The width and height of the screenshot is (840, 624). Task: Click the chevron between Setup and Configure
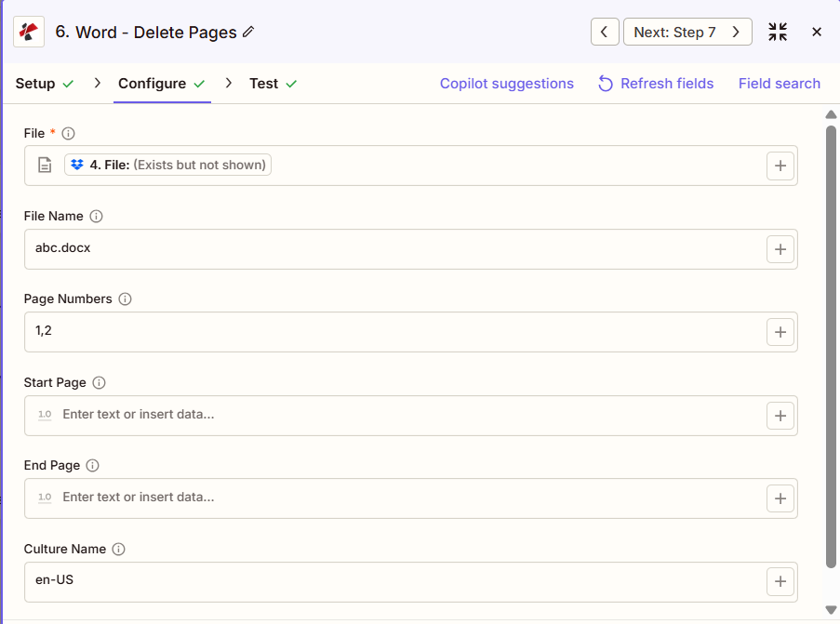point(97,83)
